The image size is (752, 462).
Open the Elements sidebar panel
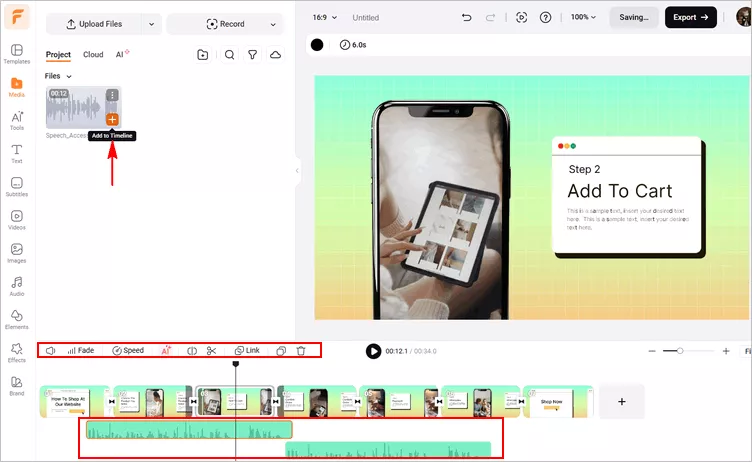(17, 319)
